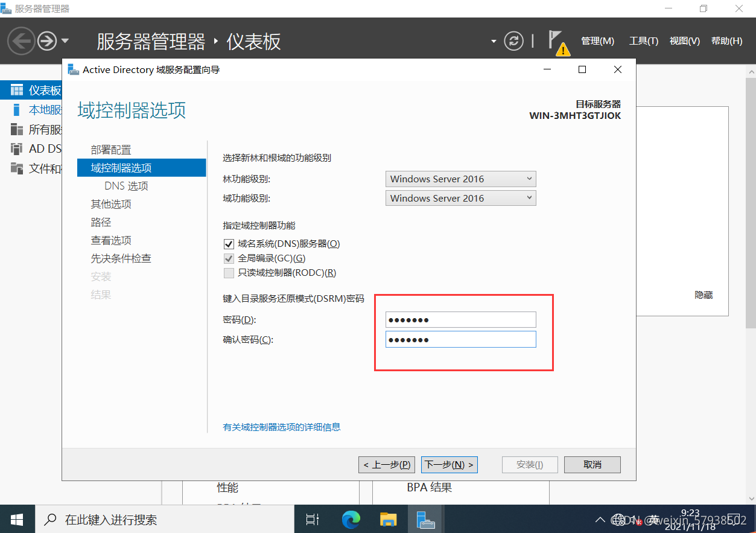This screenshot has width=756, height=533.
Task: Open the 帮助(H) menu
Action: click(727, 41)
